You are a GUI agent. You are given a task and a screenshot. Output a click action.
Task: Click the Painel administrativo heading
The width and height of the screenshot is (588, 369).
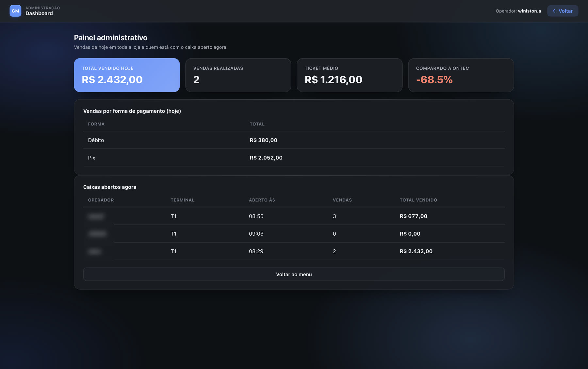click(110, 38)
